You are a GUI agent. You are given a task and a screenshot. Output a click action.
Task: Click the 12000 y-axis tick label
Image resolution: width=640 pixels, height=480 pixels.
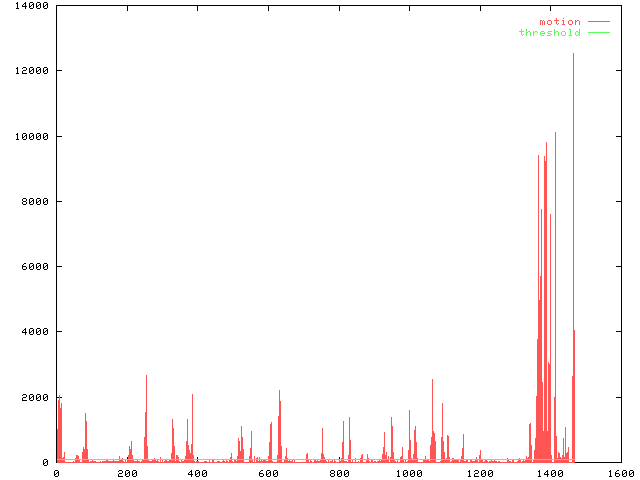(33, 71)
